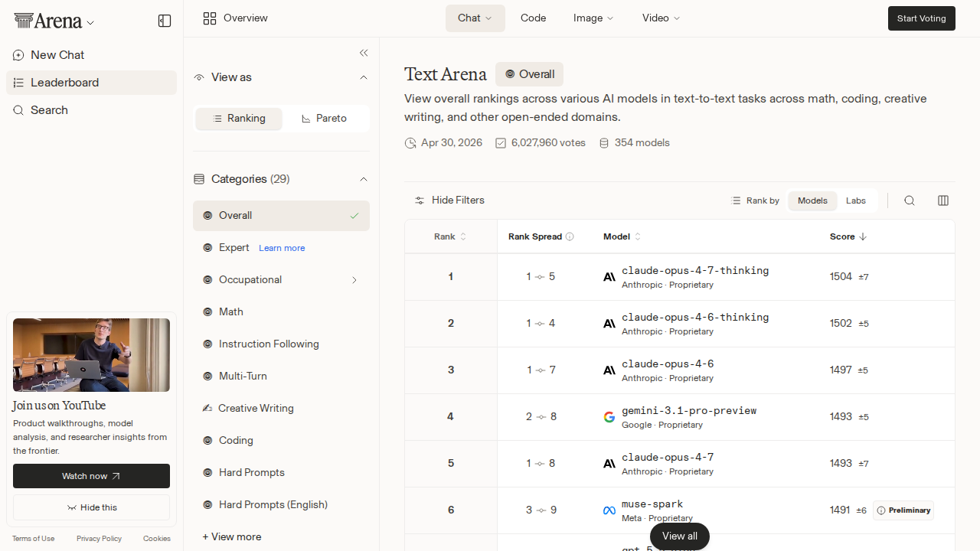Click the Hide Filters sliders icon
The image size is (980, 551).
click(420, 201)
